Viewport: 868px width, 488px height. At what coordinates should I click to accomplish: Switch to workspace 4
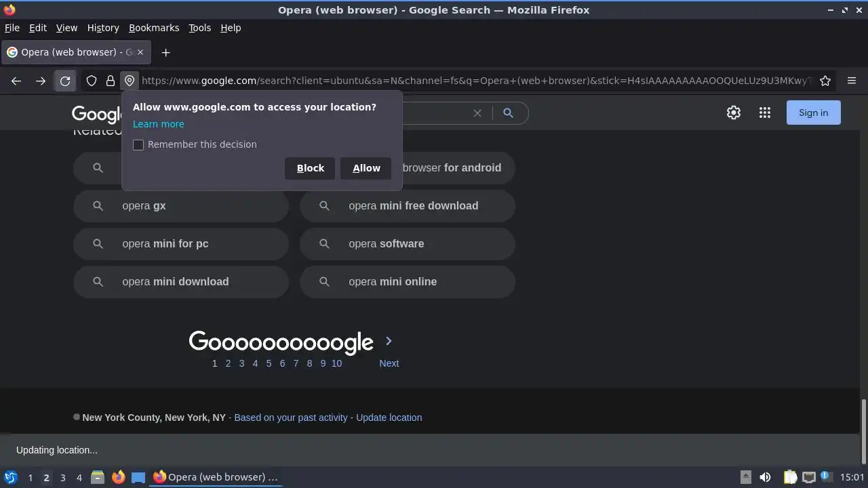(x=79, y=477)
